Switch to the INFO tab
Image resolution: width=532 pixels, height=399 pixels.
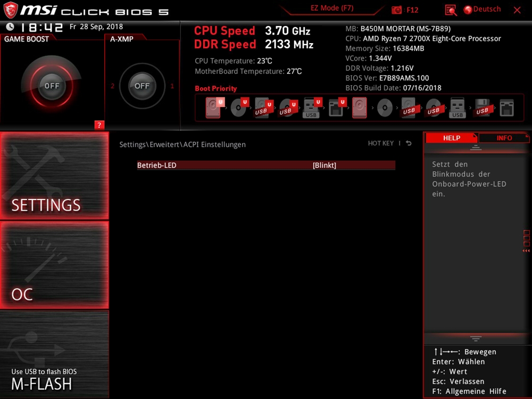click(x=504, y=138)
